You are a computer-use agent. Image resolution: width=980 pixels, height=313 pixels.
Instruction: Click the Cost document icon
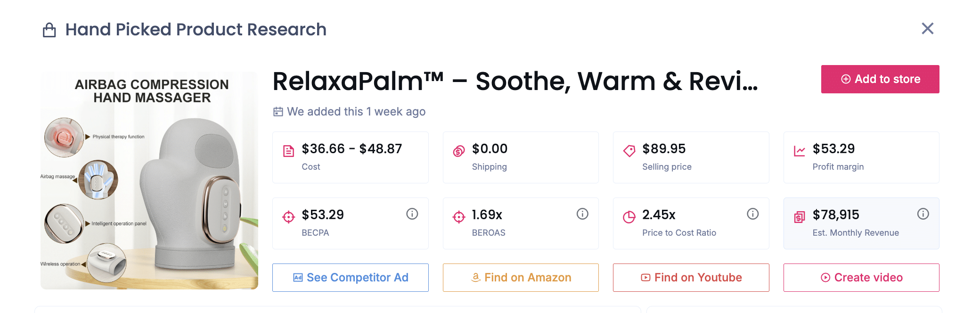[288, 151]
